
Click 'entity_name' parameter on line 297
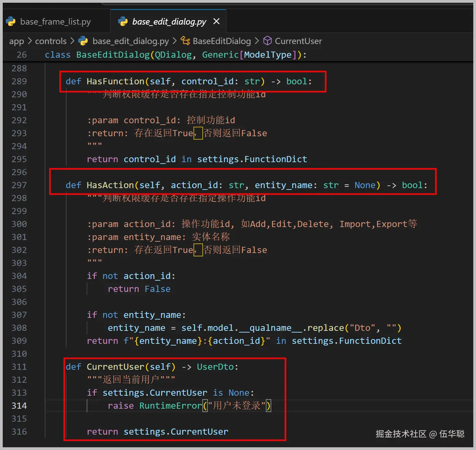[284, 185]
